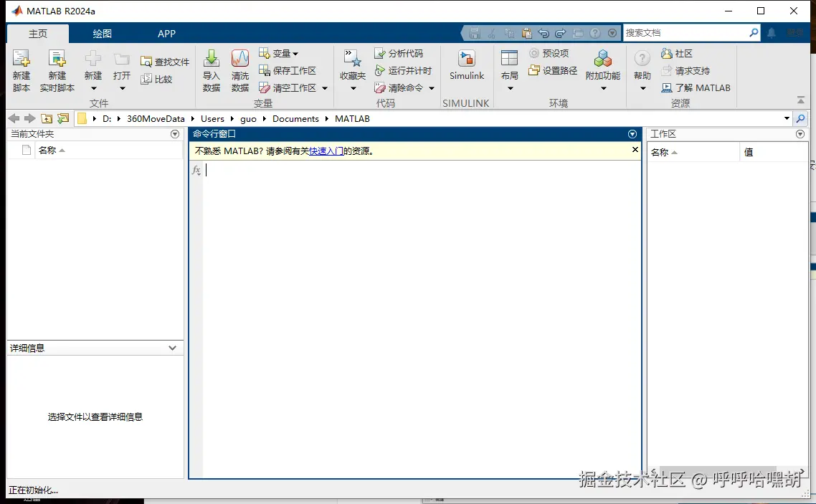This screenshot has width=816, height=504.
Task: Open the 命令行窗口 actions menu
Action: coord(632,134)
